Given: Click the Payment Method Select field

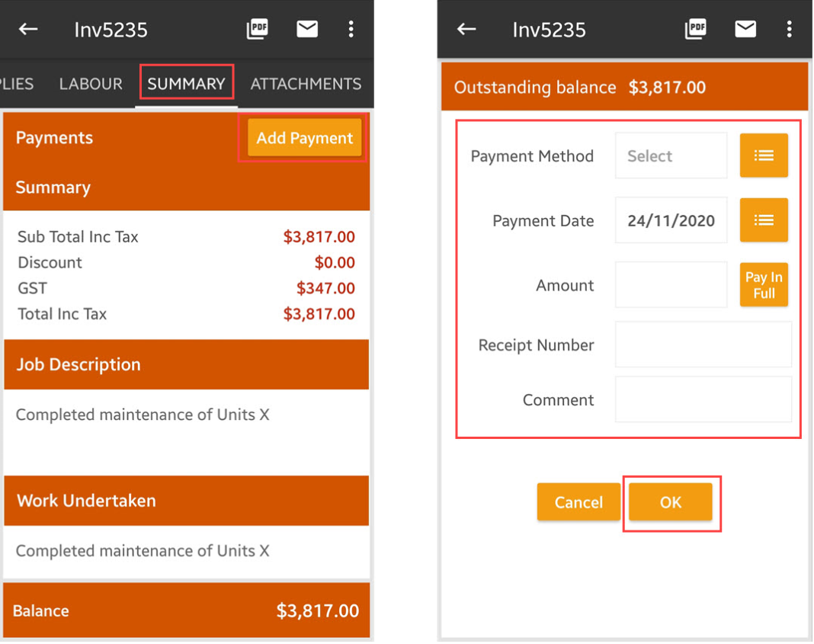Looking at the screenshot, I should [671, 156].
